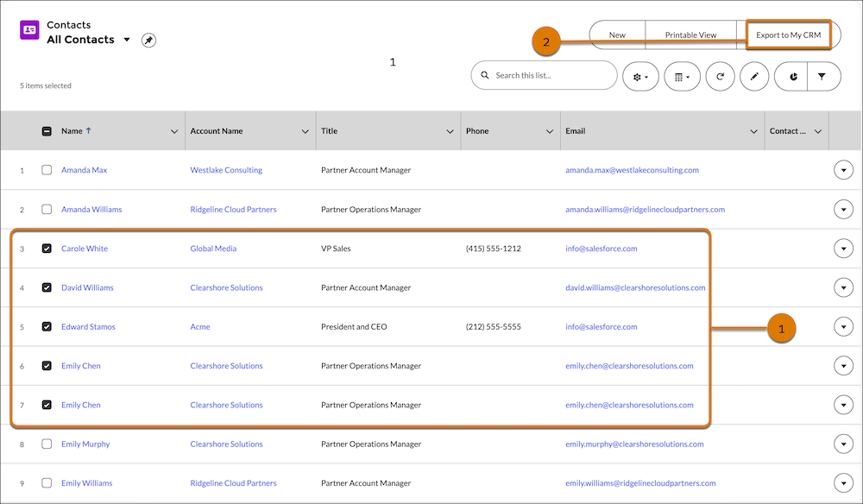The image size is (863, 504).
Task: Sort by the Name column header
Action: pos(72,131)
